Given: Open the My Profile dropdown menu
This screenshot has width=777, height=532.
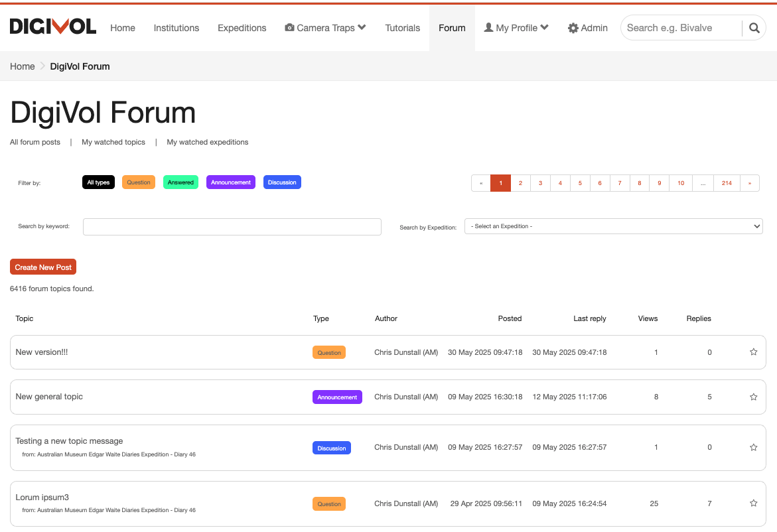Looking at the screenshot, I should (516, 28).
